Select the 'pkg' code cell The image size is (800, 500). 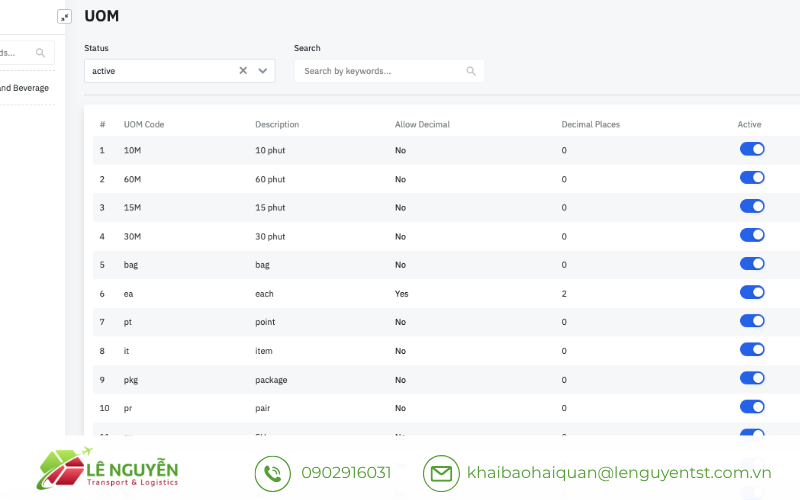click(131, 380)
